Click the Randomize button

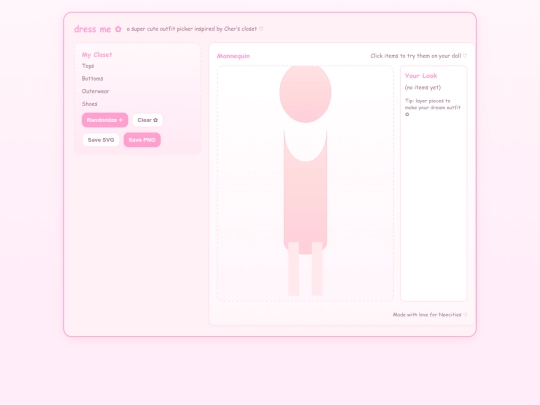pos(105,120)
